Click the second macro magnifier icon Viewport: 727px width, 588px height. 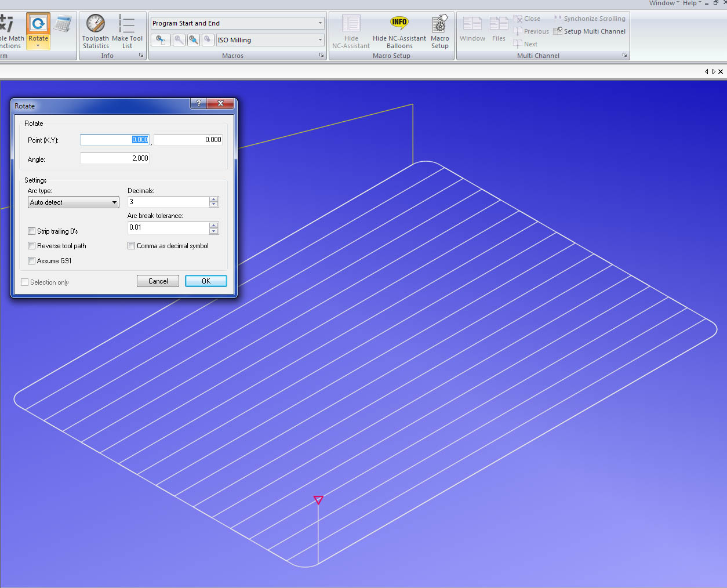tap(179, 40)
